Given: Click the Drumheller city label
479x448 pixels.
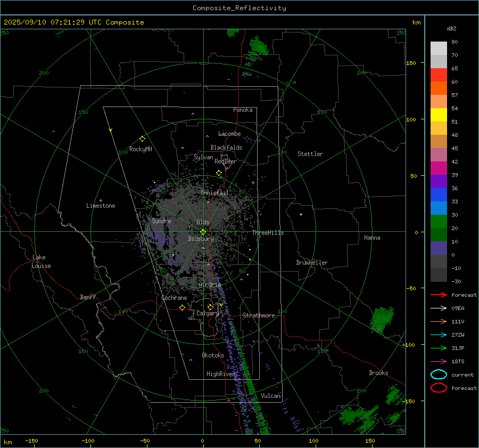Looking at the screenshot, I should point(312,263).
